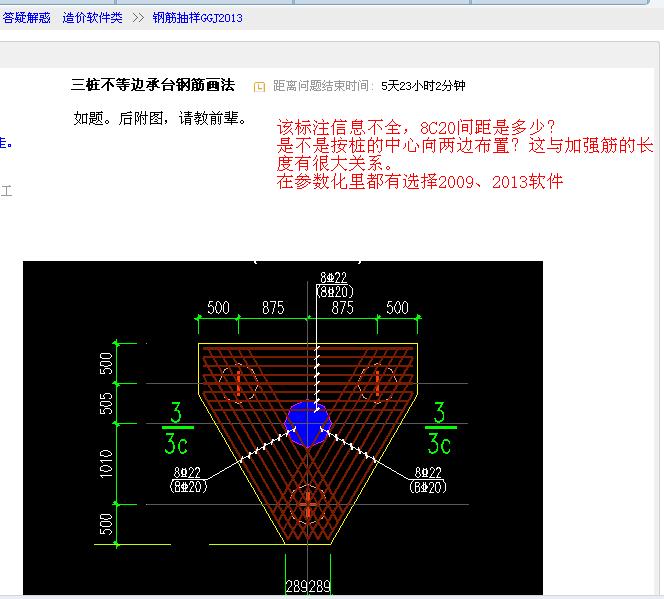The image size is (664, 599).
Task: Click the lower-left 8Φ22 (8Φ20) annotation
Action: [188, 479]
